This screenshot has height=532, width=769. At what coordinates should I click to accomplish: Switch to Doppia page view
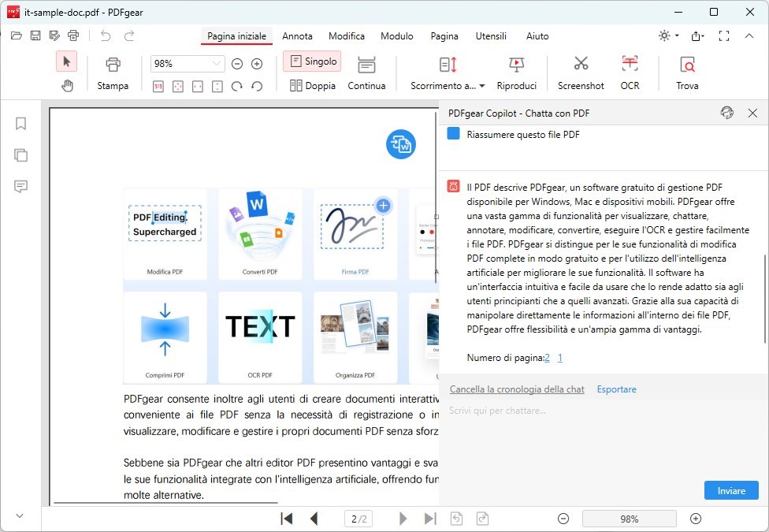click(313, 86)
